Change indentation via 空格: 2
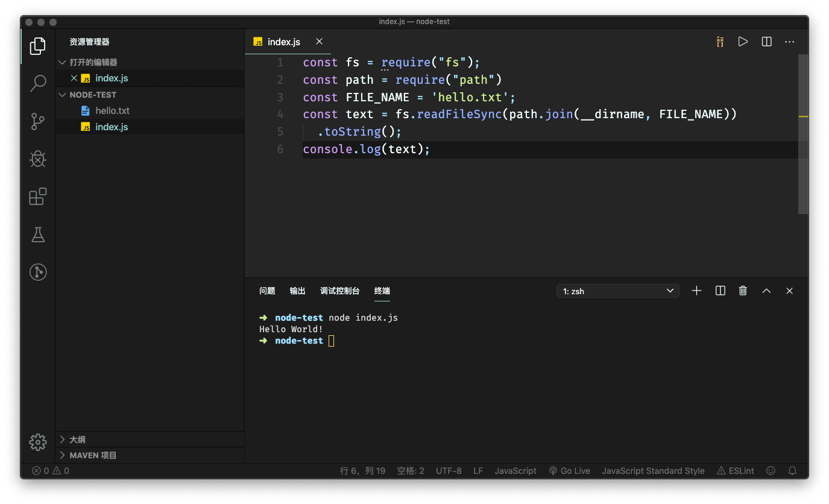This screenshot has height=504, width=829. click(x=411, y=471)
